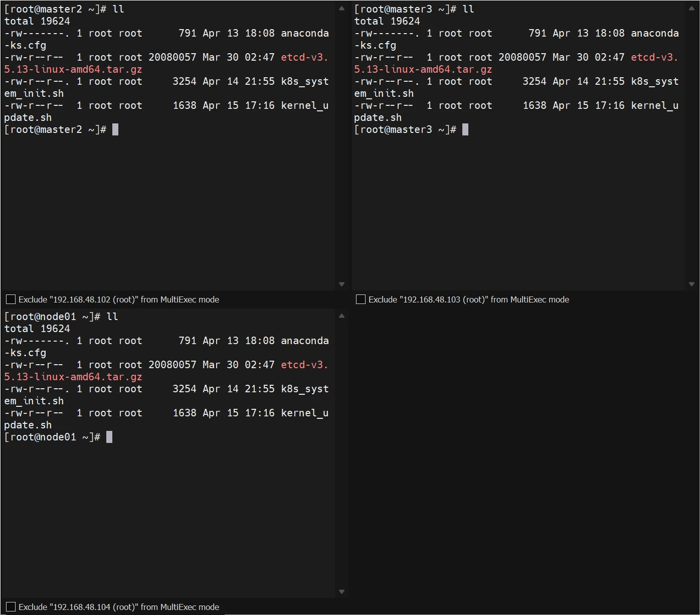The width and height of the screenshot is (700, 615).
Task: Tick the exclude checkbox for 192.168.48.103
Action: (x=361, y=299)
